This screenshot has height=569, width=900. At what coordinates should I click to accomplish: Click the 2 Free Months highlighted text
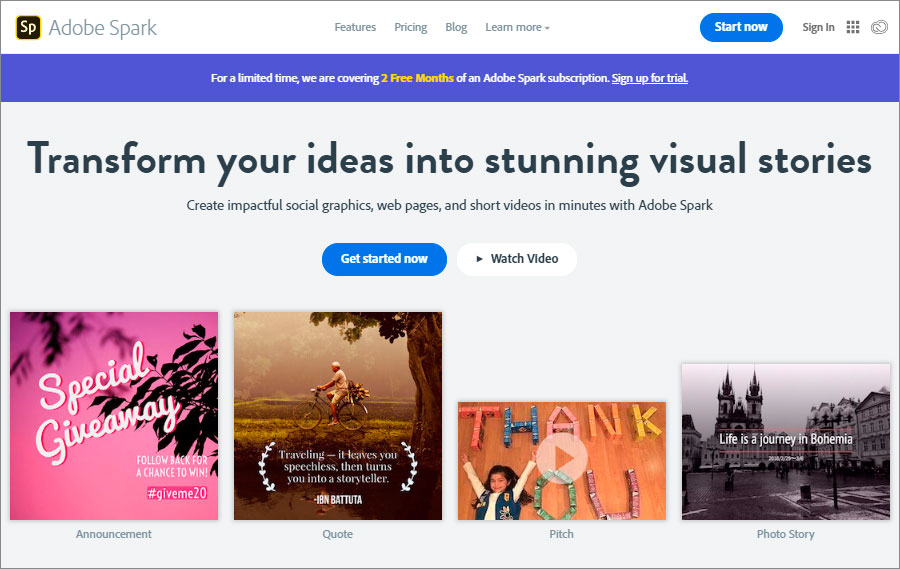click(x=417, y=78)
